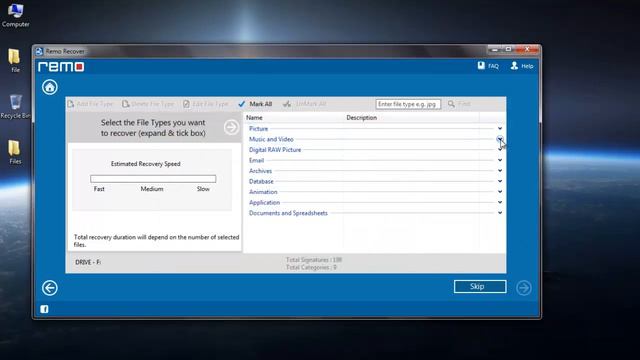Click the back arrow at bottom left
The image size is (640, 360).
(x=50, y=288)
